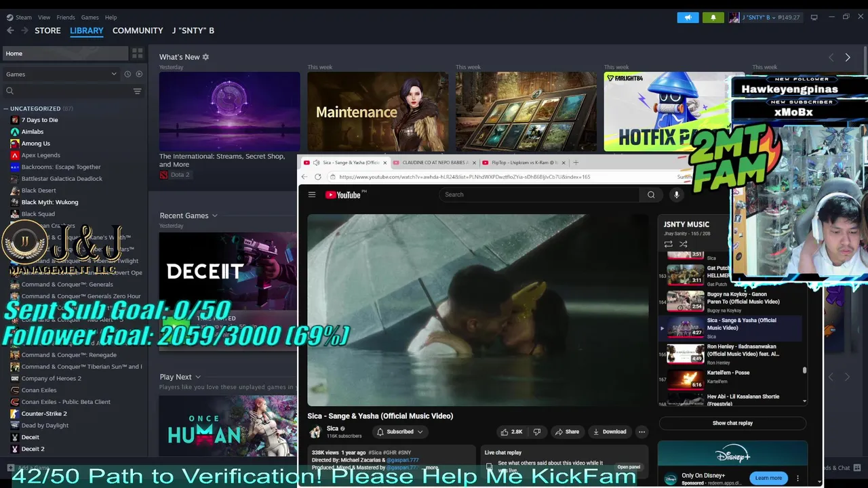Screen dimensions: 868x488
Task: Click the Steam forward navigation arrow
Action: [x=24, y=30]
